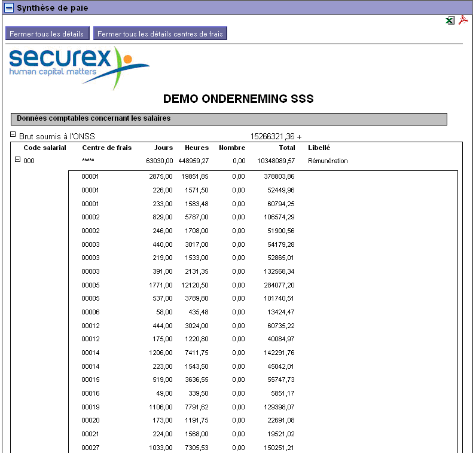The image size is (476, 453).
Task: Select cost center 00016
Action: [x=90, y=393]
